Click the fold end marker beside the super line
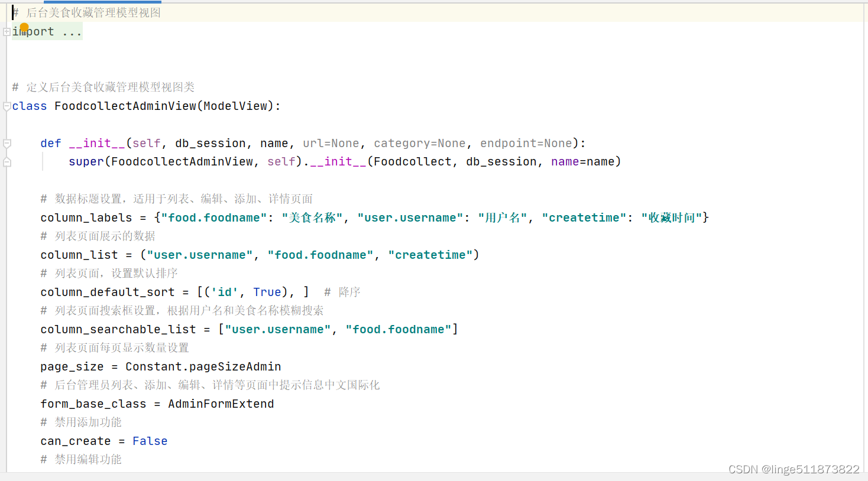 7,162
